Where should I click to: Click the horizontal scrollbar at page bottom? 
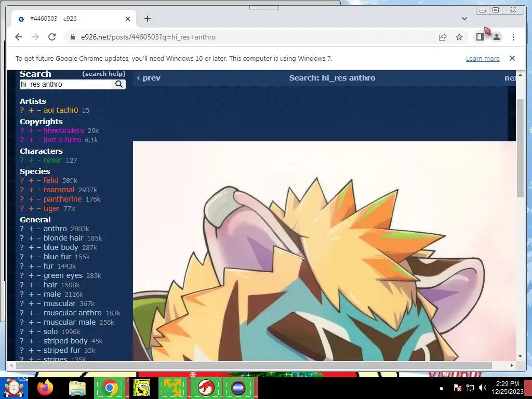coord(254,365)
